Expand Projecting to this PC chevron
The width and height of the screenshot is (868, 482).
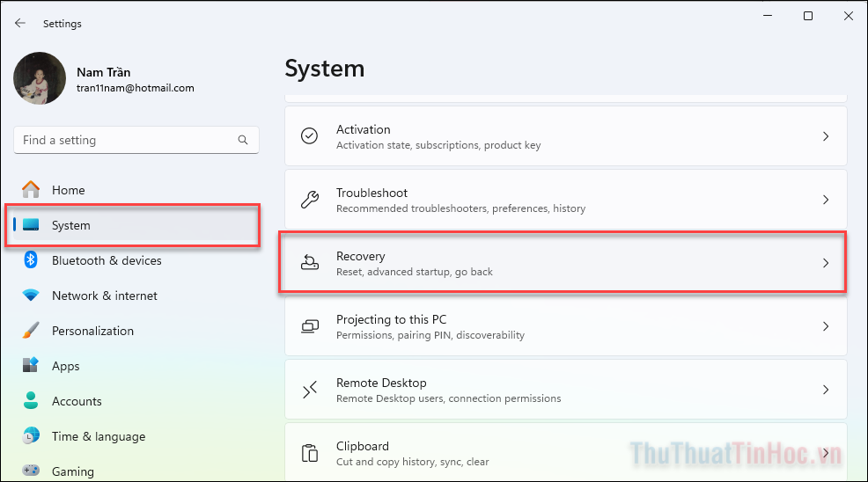click(x=826, y=326)
